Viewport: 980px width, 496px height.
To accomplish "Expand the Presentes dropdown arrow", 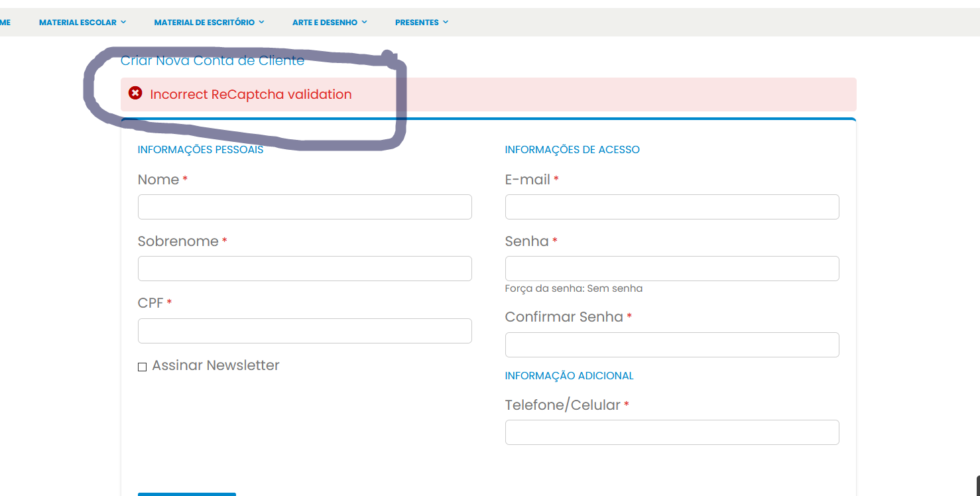I will tap(446, 23).
